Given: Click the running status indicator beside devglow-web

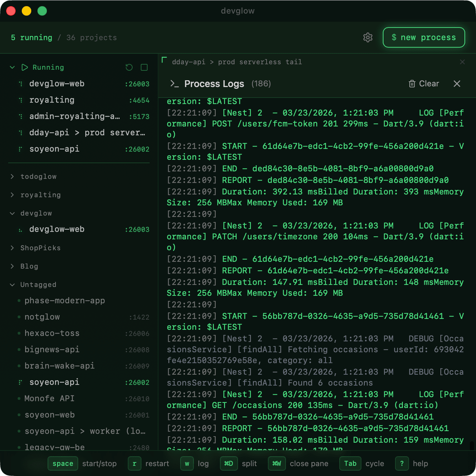Looking at the screenshot, I should tap(20, 84).
